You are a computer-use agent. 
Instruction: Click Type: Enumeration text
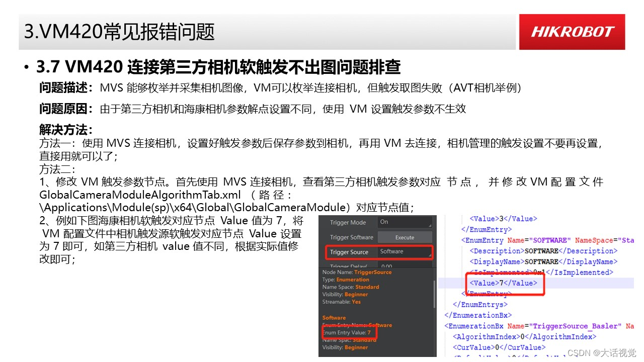[346, 280]
